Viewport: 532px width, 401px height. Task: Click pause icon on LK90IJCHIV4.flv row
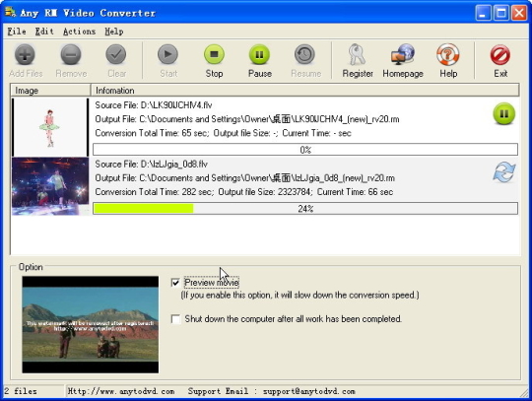click(x=504, y=113)
